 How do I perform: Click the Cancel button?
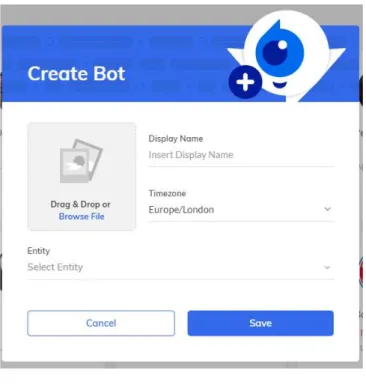tap(101, 323)
